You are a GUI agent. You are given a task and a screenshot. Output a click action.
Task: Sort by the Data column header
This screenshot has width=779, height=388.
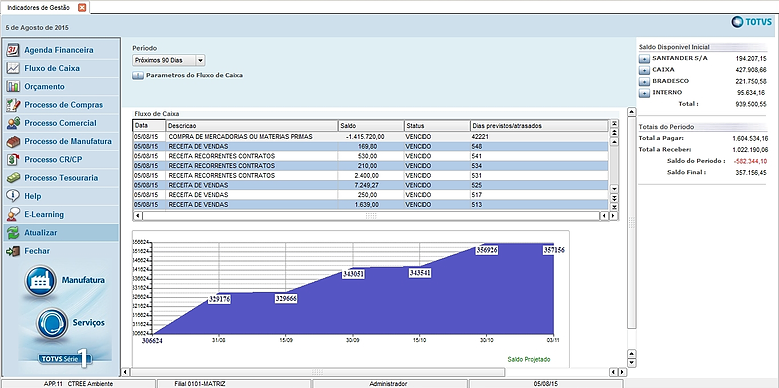click(x=149, y=126)
